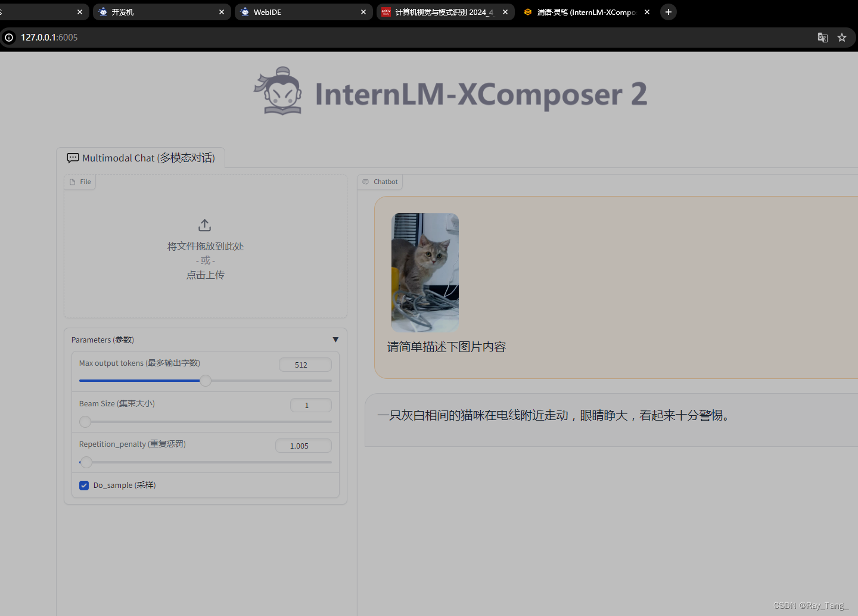Click the site information icon beside the URL
The image size is (858, 616).
[x=9, y=38]
